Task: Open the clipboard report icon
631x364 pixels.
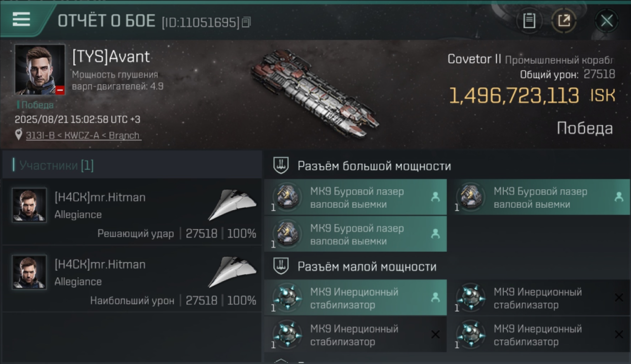Action: (x=529, y=21)
